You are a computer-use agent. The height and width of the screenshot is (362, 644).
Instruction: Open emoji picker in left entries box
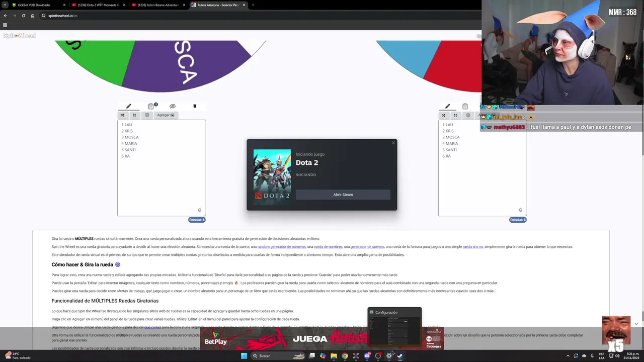coord(199,210)
